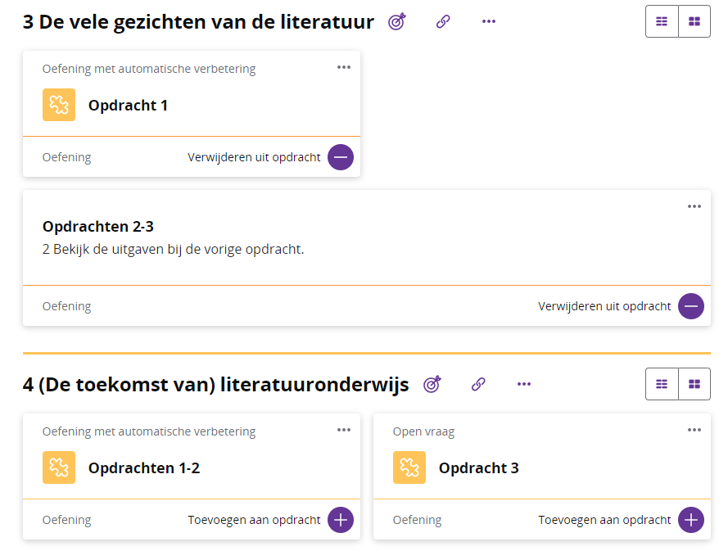Open the Opdrachten 1-2 exercise title

[144, 468]
